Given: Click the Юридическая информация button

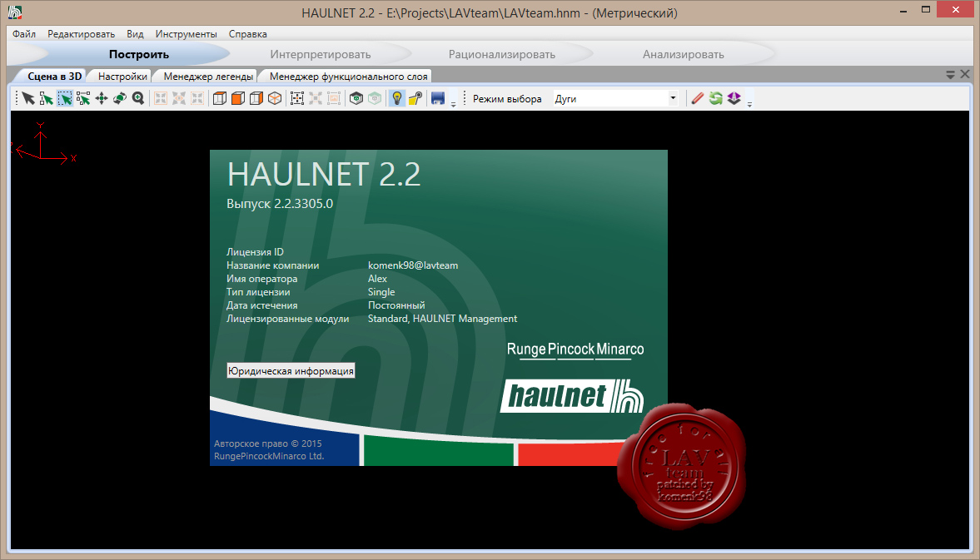Looking at the screenshot, I should click(291, 371).
